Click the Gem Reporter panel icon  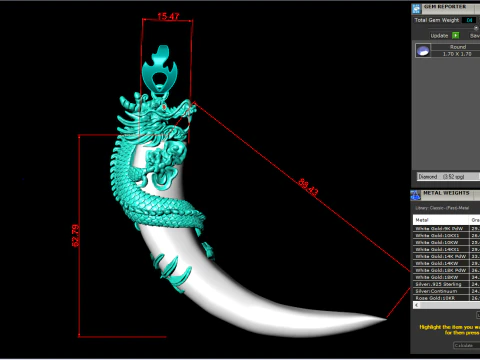[416, 9]
